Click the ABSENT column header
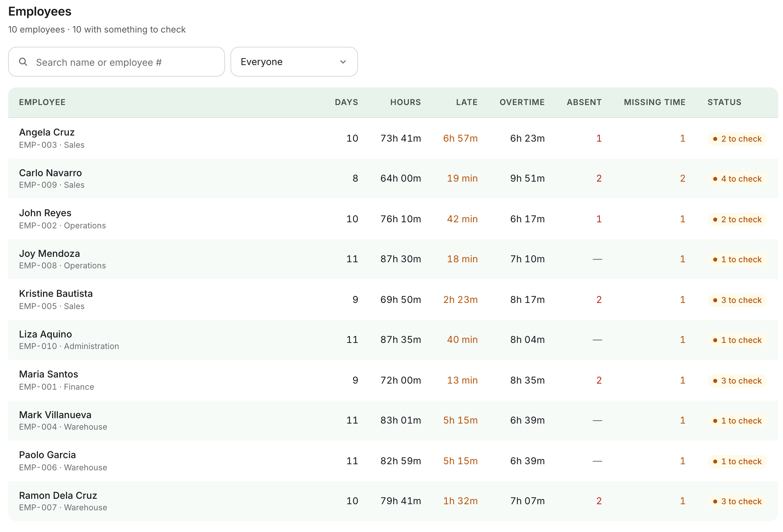Image resolution: width=783 pixels, height=532 pixels. click(x=584, y=102)
